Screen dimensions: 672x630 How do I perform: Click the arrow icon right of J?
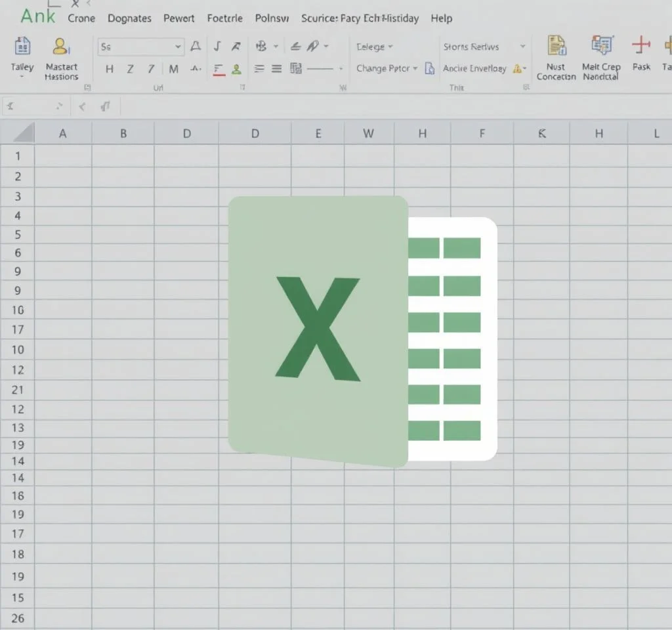click(236, 46)
